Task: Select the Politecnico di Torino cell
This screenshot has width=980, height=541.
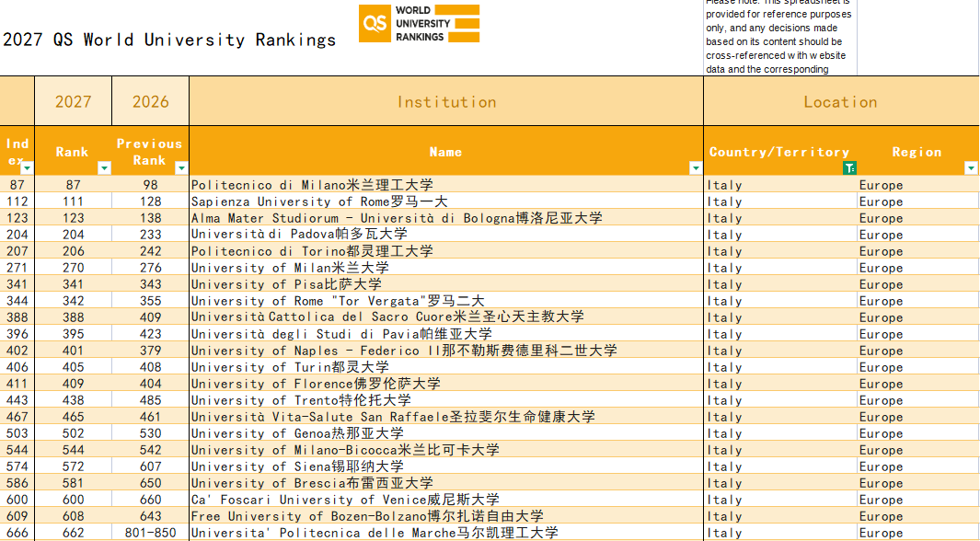Action: (446, 251)
